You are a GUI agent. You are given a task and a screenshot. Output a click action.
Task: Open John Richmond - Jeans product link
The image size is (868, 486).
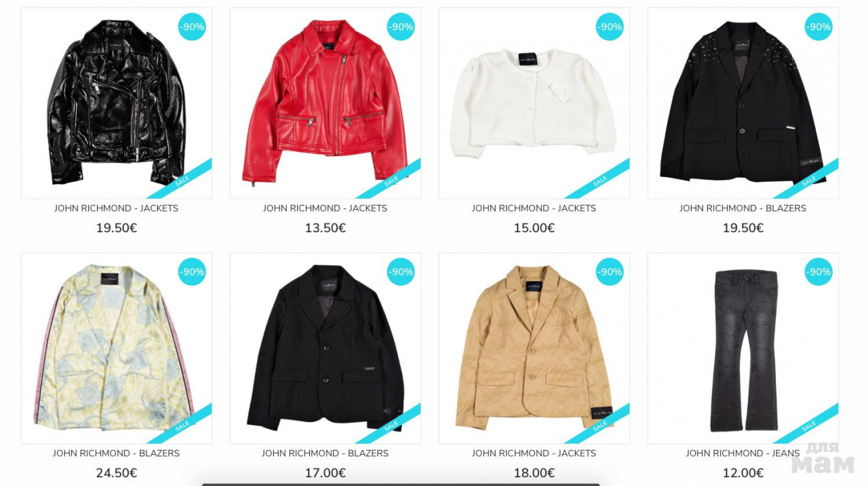coord(743,453)
